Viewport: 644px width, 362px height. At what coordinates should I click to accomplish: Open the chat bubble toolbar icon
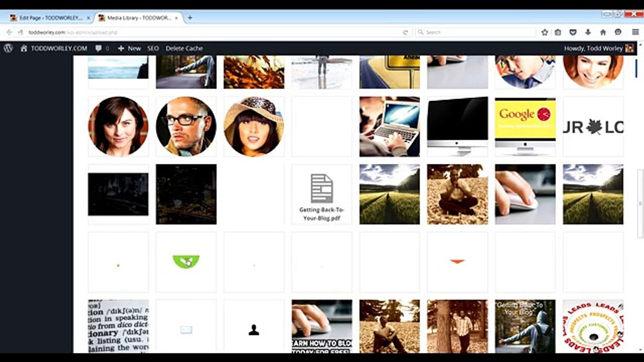(618, 32)
